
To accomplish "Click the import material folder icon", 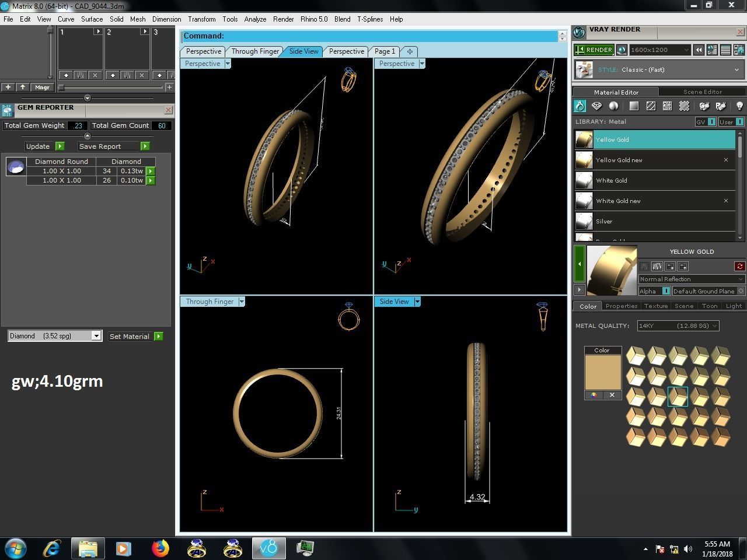I will tap(670, 266).
